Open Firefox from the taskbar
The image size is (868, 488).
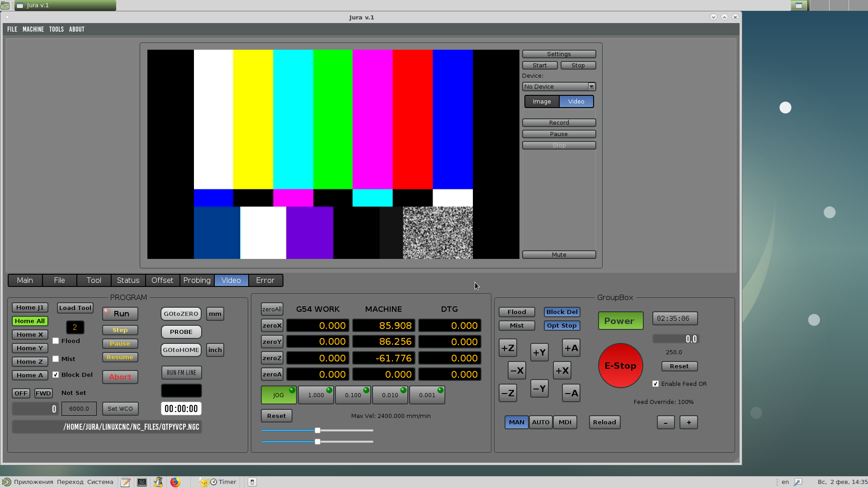[175, 482]
